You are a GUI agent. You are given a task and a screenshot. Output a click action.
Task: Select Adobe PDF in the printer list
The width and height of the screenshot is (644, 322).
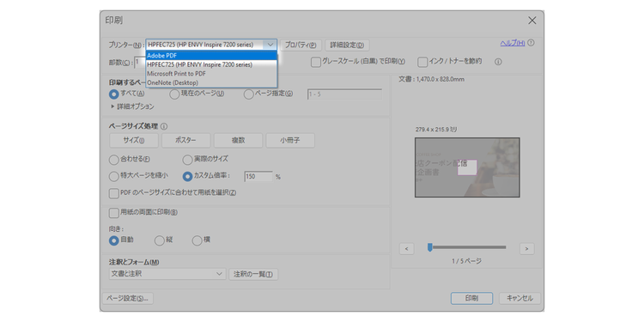[211, 56]
